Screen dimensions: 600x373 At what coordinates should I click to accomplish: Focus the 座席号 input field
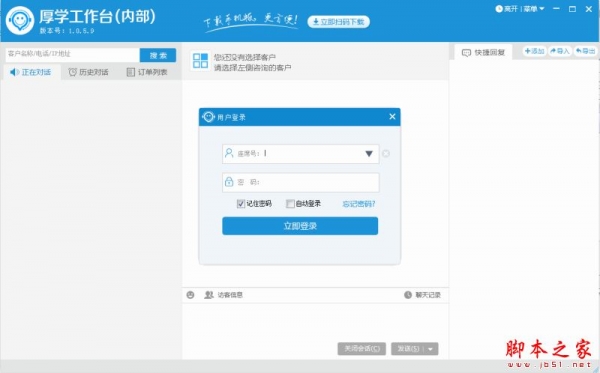tap(300, 154)
